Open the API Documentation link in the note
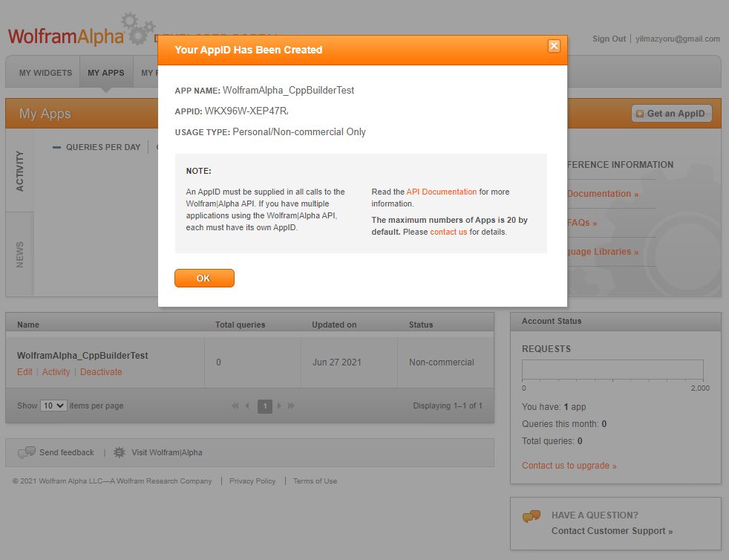The width and height of the screenshot is (729, 560). pyautogui.click(x=441, y=192)
